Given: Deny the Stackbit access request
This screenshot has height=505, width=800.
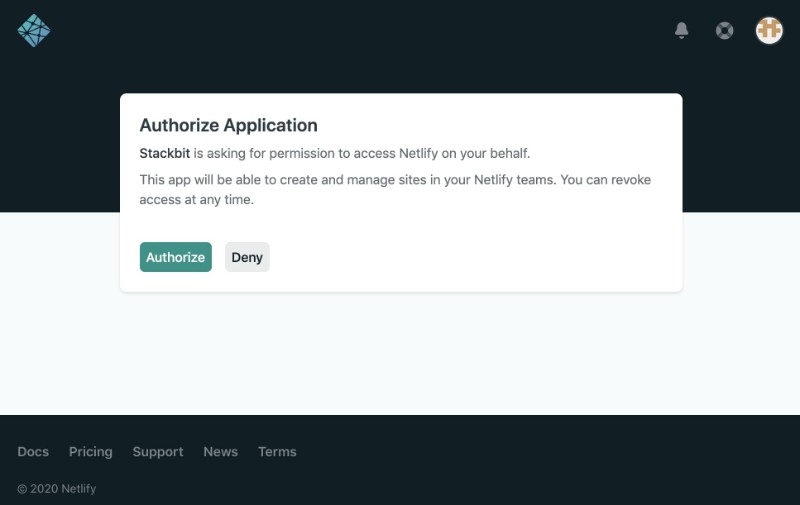Looking at the screenshot, I should click(247, 257).
